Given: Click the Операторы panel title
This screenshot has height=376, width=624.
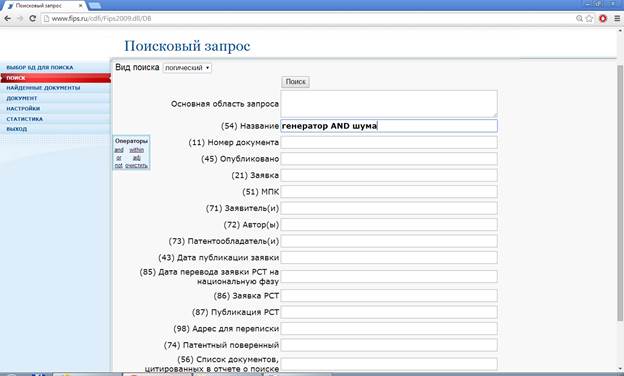Looking at the screenshot, I should pyautogui.click(x=131, y=141).
